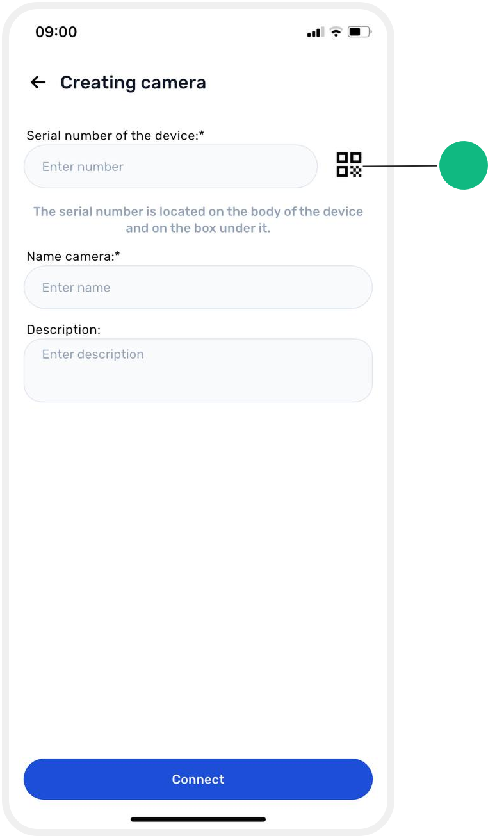Focus the serial number Enter number field
The height and width of the screenshot is (838, 504).
coord(170,167)
